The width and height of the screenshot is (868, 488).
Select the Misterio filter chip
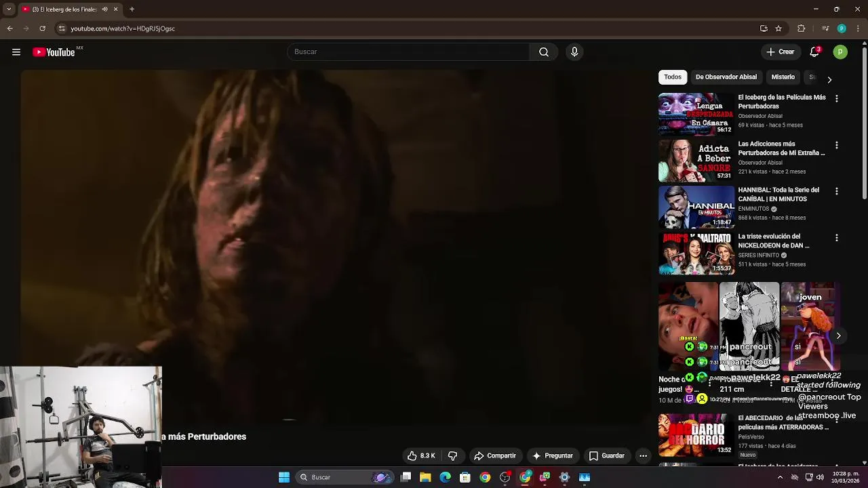pyautogui.click(x=783, y=77)
